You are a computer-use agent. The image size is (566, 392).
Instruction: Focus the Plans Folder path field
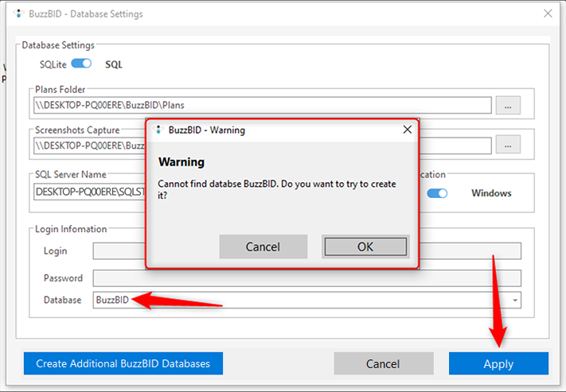coord(263,105)
